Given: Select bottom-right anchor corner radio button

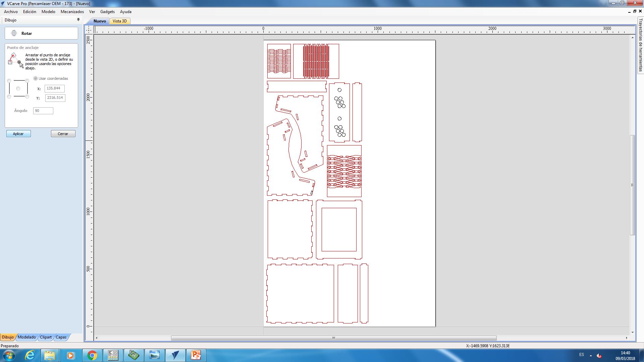Looking at the screenshot, I should (x=27, y=97).
